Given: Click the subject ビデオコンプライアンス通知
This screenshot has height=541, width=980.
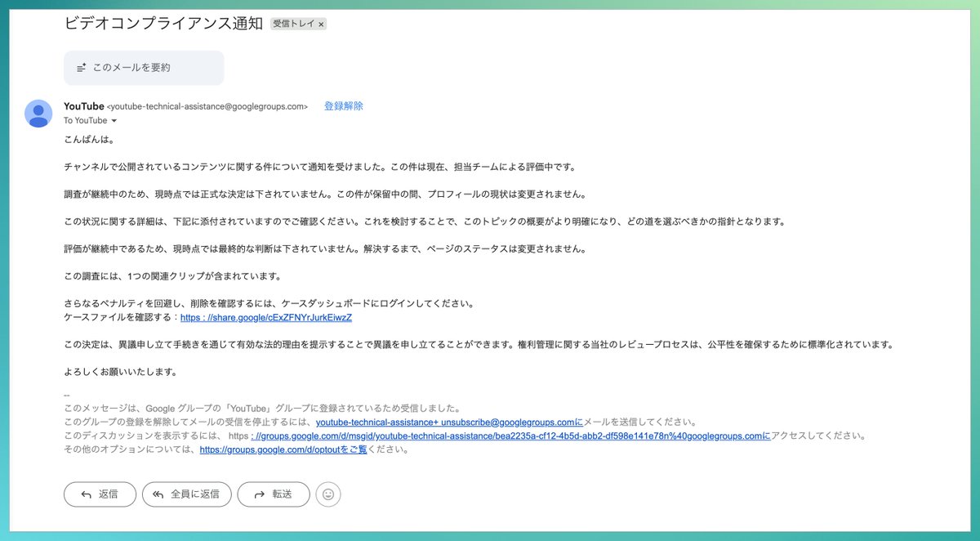Looking at the screenshot, I should [163, 23].
